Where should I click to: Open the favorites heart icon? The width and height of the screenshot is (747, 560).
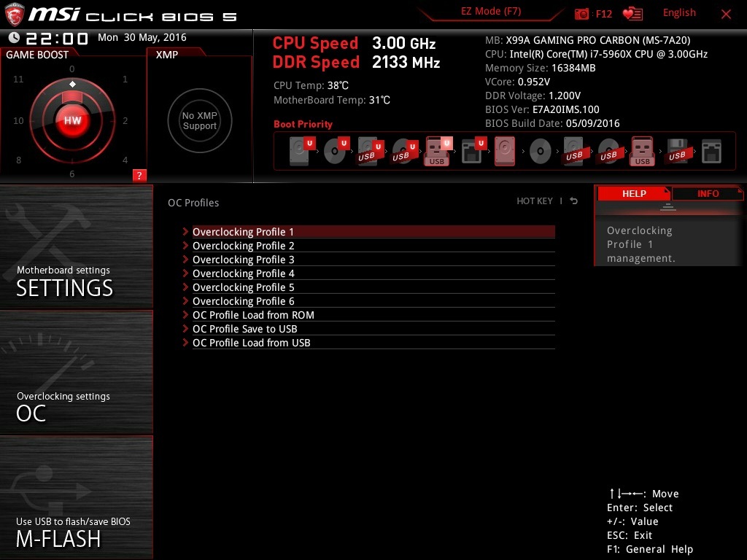(632, 14)
